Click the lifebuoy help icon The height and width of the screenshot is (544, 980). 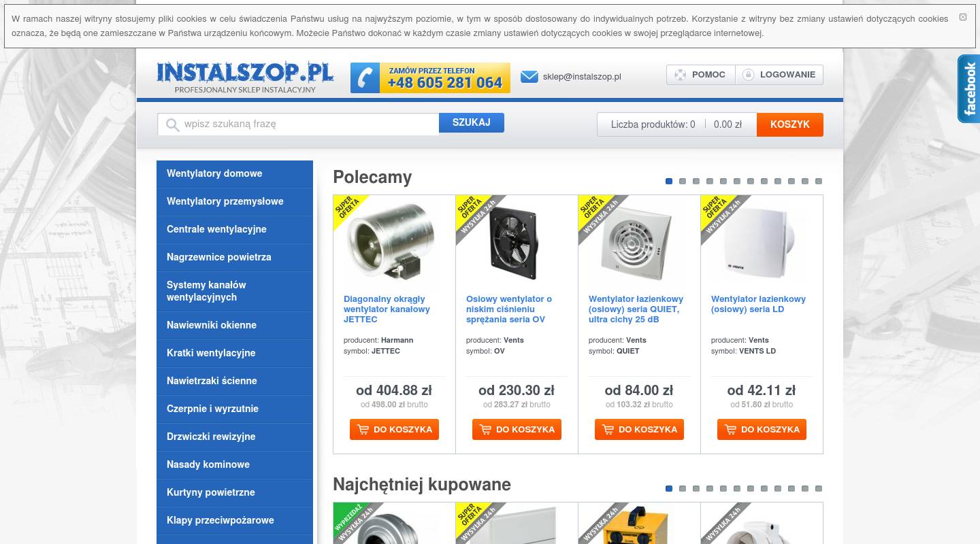[x=680, y=75]
